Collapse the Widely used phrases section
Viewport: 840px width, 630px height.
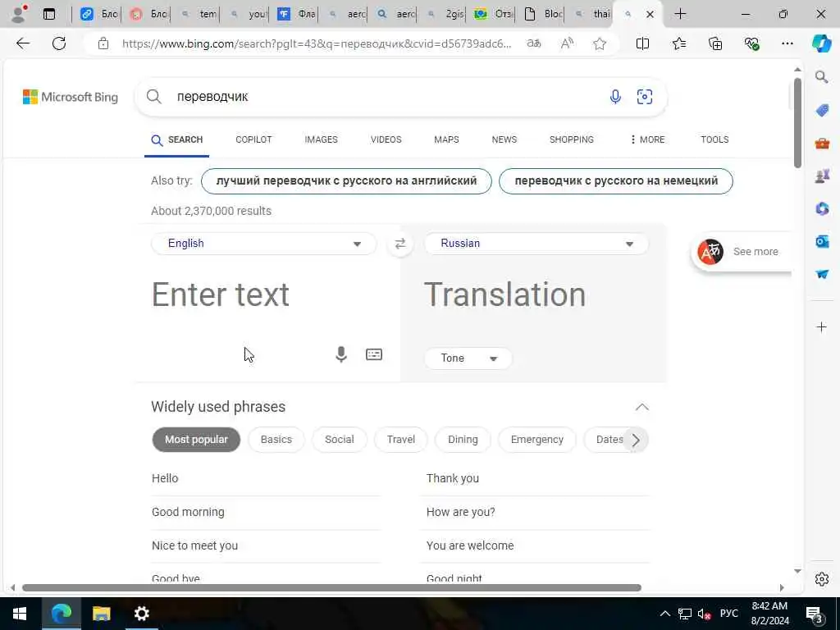click(x=641, y=407)
